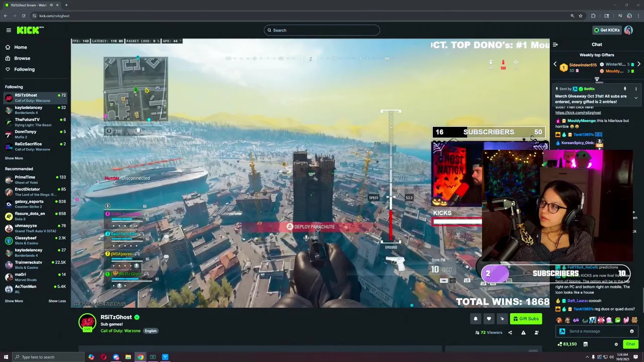Open recommended channel ma0ri
644x362 pixels.
[35, 277]
